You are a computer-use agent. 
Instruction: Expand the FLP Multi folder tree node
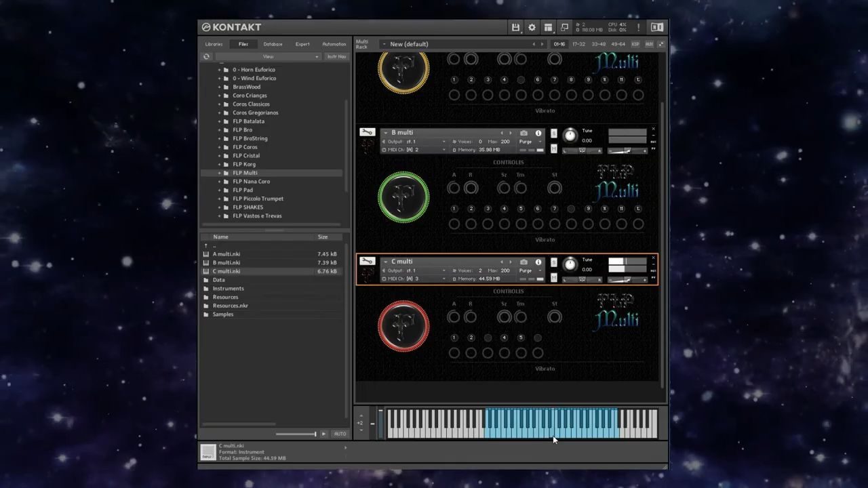point(219,173)
